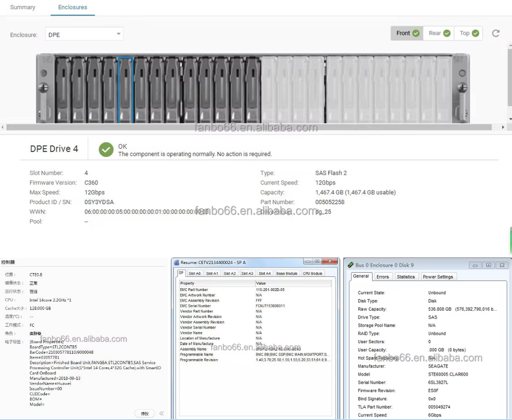This screenshot has height=420, width=512.
Task: Open the Summary tab
Action: click(22, 7)
